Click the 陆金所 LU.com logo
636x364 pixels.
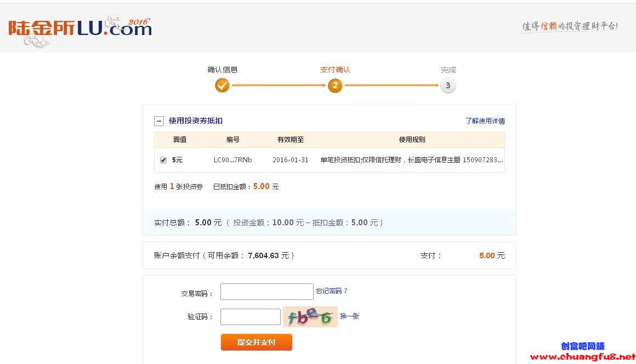79,29
